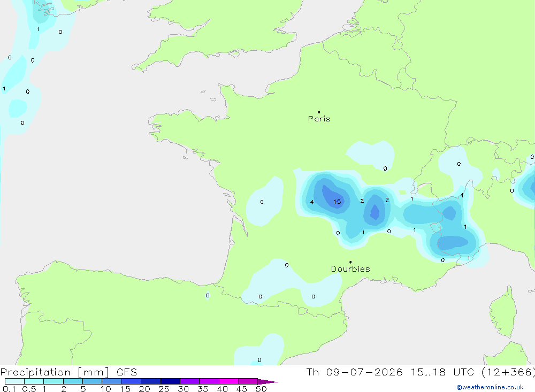Open the weatheronline.co.uk link
The width and height of the screenshot is (535, 392).
click(x=490, y=387)
